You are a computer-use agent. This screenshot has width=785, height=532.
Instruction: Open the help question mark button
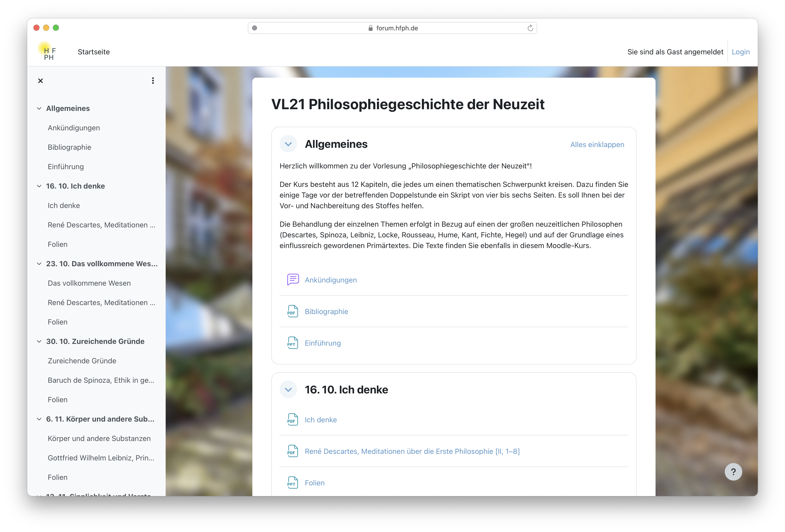tap(733, 472)
